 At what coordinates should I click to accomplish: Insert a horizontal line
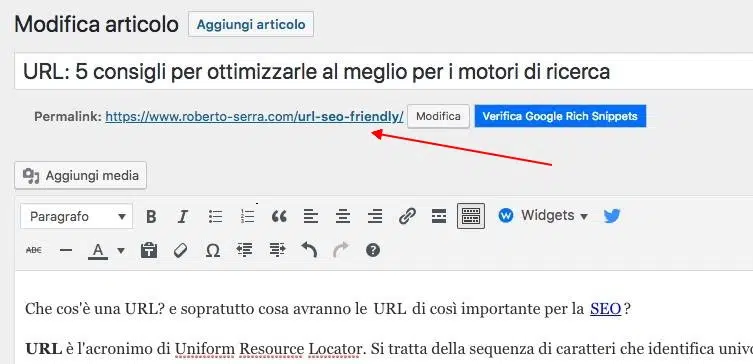[x=66, y=250]
